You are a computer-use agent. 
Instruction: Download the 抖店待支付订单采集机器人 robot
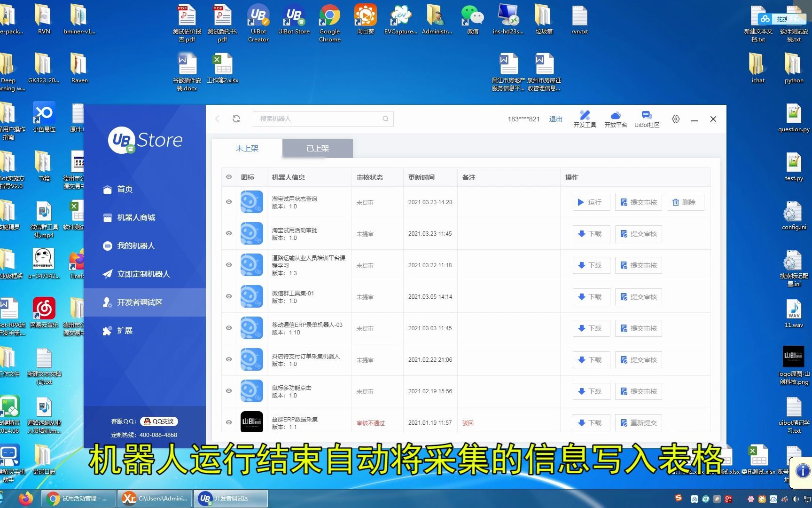(x=591, y=360)
